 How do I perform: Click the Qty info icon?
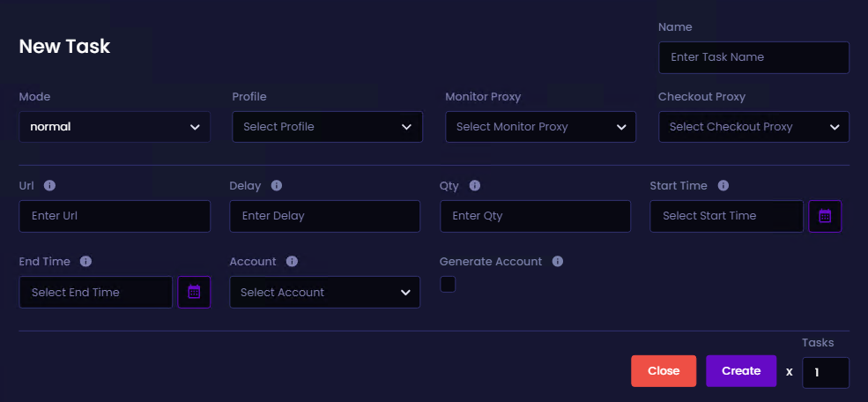point(474,185)
